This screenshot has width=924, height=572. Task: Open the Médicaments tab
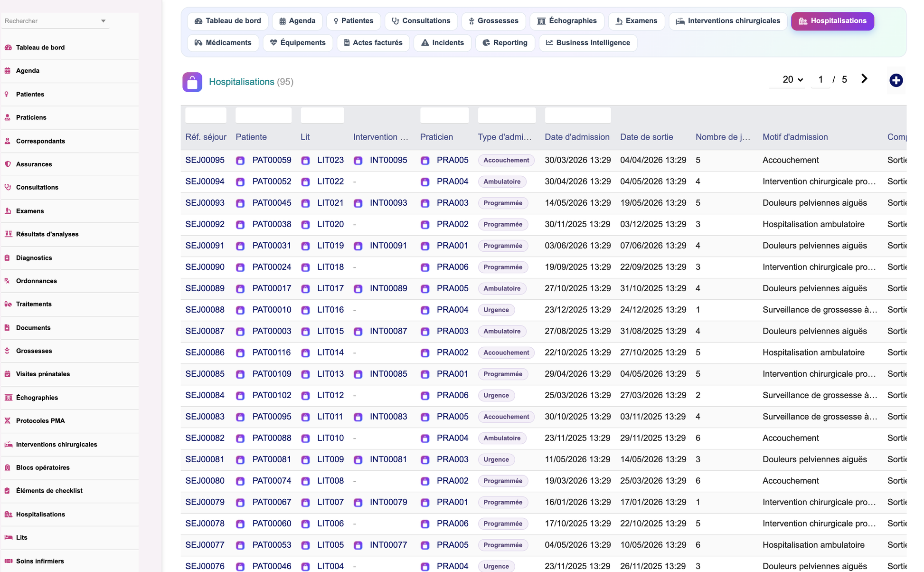(x=223, y=43)
